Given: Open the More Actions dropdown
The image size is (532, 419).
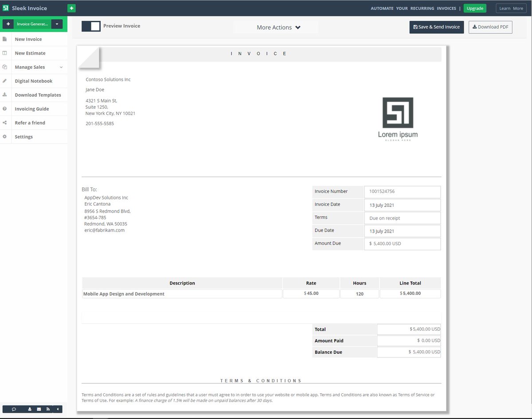Looking at the screenshot, I should tap(276, 27).
